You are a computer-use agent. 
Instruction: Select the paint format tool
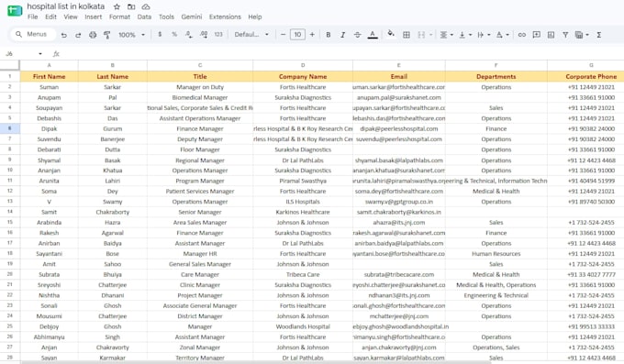tap(107, 35)
